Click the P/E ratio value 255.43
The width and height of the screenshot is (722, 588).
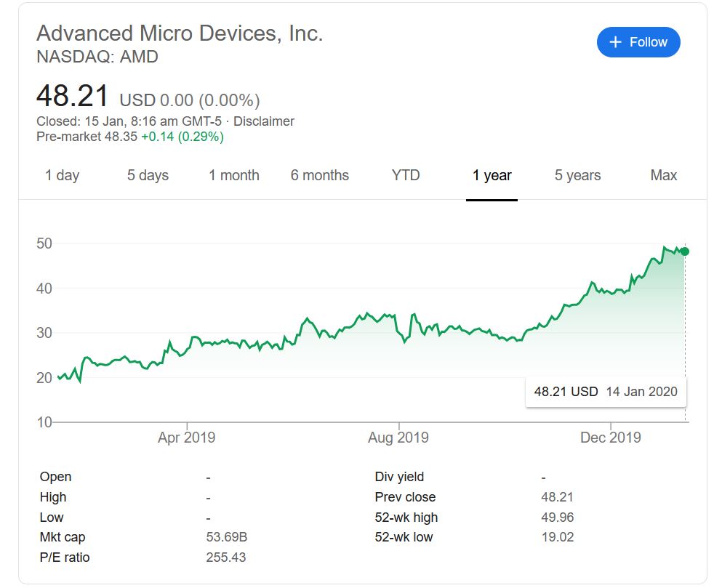click(226, 557)
